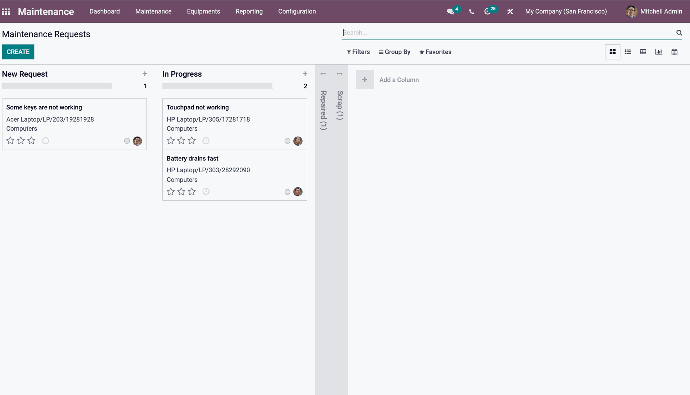690x395 pixels.
Task: Set first star priority on Some keys card
Action: pos(11,141)
